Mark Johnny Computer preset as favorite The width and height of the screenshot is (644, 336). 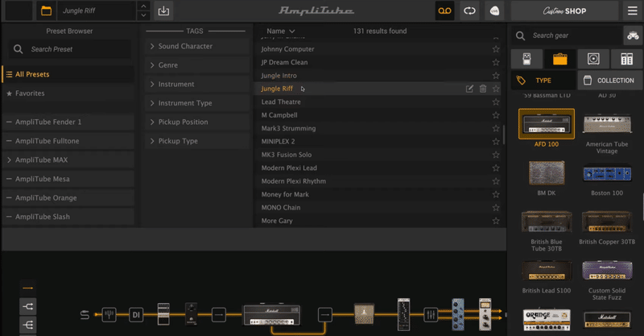[496, 49]
